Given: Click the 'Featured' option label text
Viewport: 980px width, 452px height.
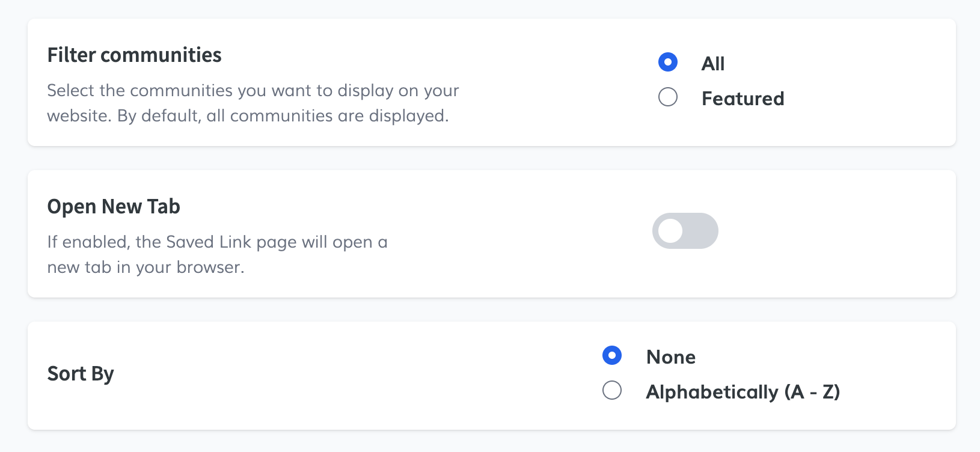Looking at the screenshot, I should 743,99.
